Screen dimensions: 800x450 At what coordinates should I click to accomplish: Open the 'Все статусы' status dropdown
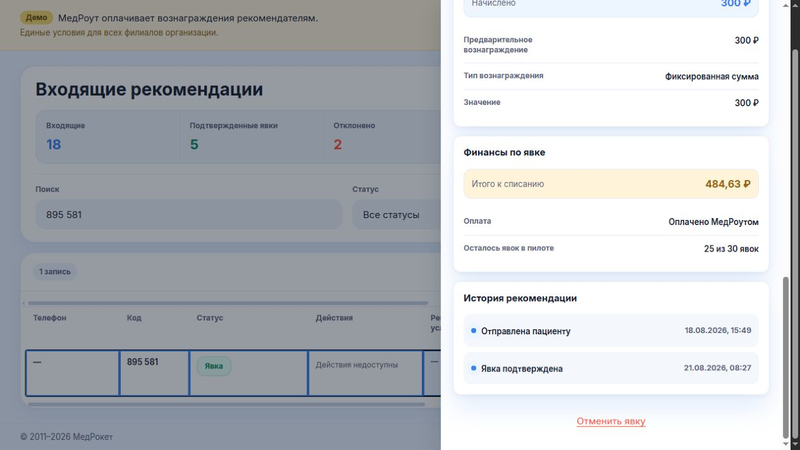pyautogui.click(x=396, y=214)
